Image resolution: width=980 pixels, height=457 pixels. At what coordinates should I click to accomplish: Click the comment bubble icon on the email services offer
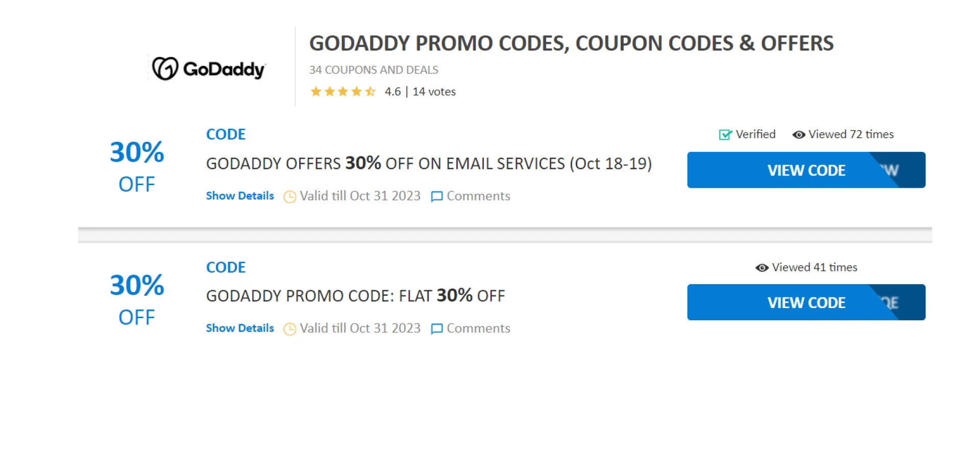click(436, 197)
